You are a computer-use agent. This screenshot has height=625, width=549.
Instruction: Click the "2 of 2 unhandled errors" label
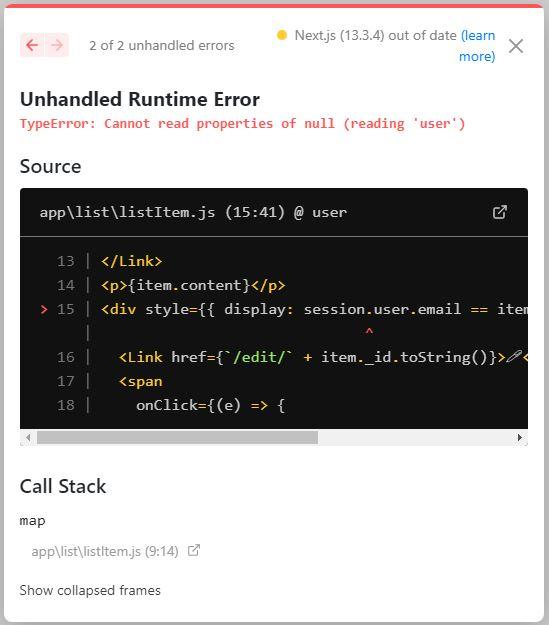pyautogui.click(x=162, y=45)
